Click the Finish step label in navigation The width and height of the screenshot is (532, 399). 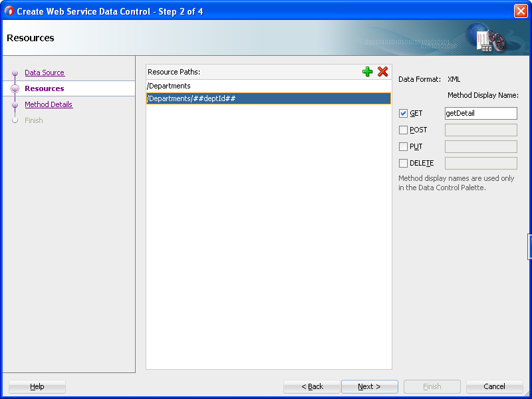coord(34,120)
